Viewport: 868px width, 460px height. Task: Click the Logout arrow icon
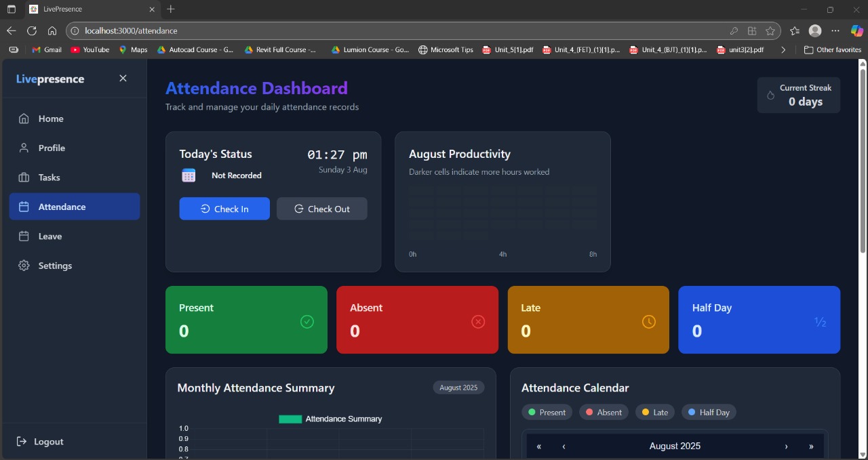coord(22,442)
